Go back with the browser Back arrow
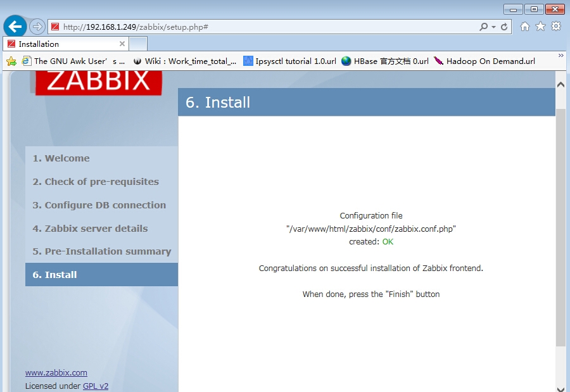 (15, 27)
